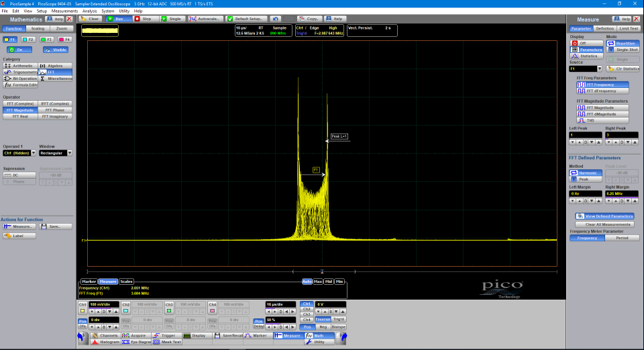Switch to the Limit Test tab
The width and height of the screenshot is (644, 350).
click(629, 29)
